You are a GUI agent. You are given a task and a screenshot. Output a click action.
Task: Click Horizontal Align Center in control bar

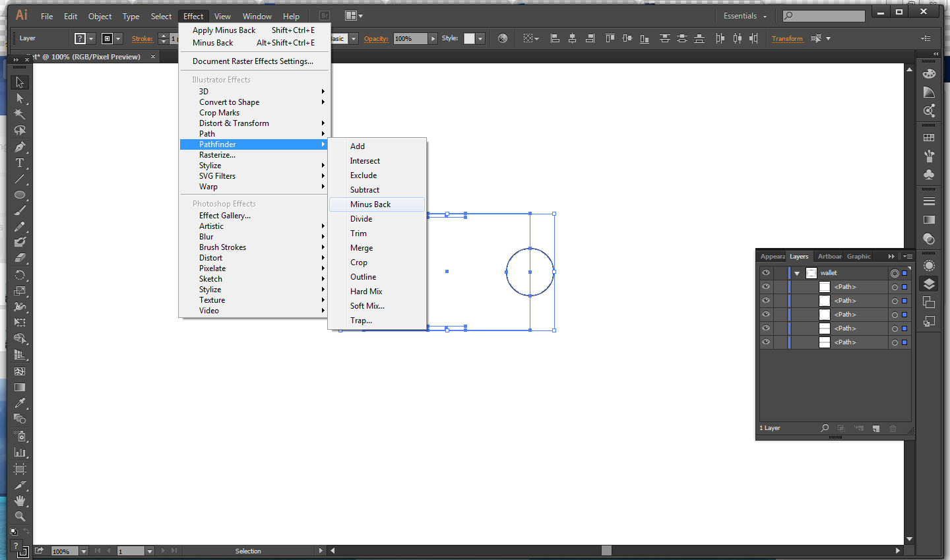point(572,38)
